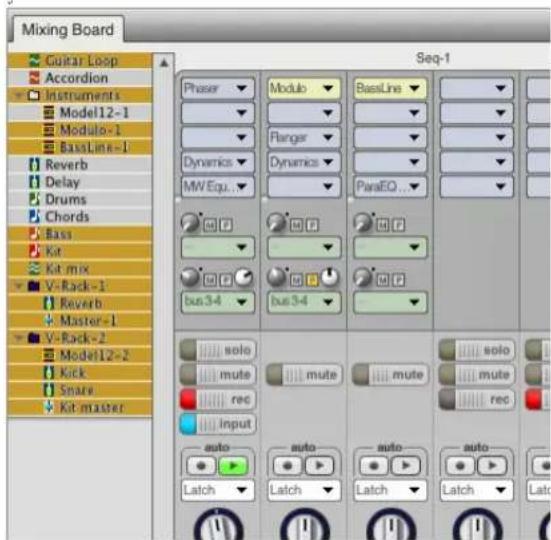551x540 pixels.
Task: Click the Kick aux track icon
Action: (49, 373)
